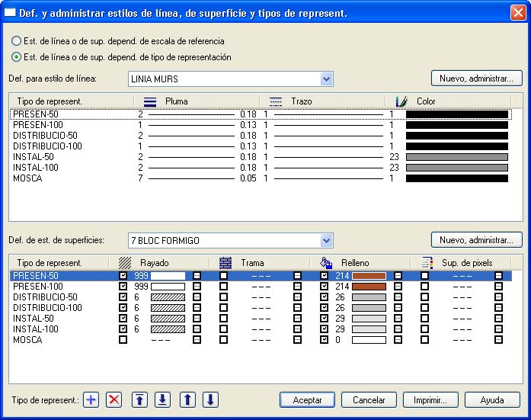The height and width of the screenshot is (420, 531).
Task: Open pattern options button for DISTRIBUCIO-50 row
Action: 297,297
